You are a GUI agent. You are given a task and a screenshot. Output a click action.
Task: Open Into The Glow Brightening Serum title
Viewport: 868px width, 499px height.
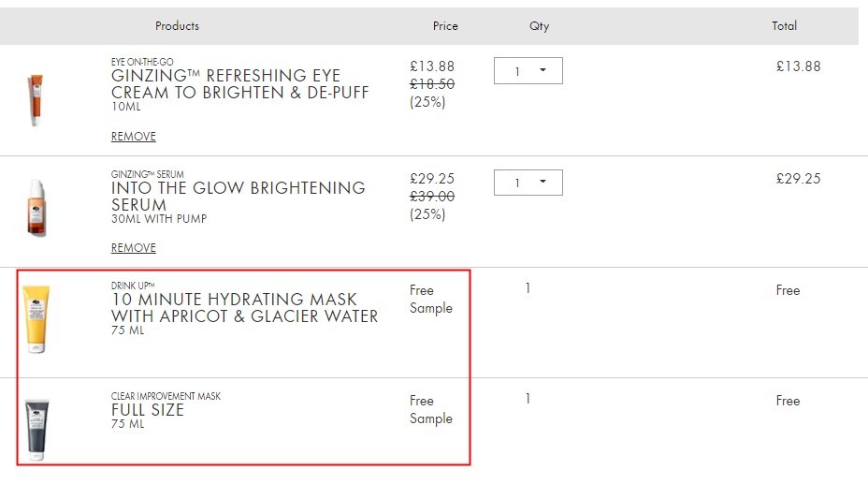238,196
